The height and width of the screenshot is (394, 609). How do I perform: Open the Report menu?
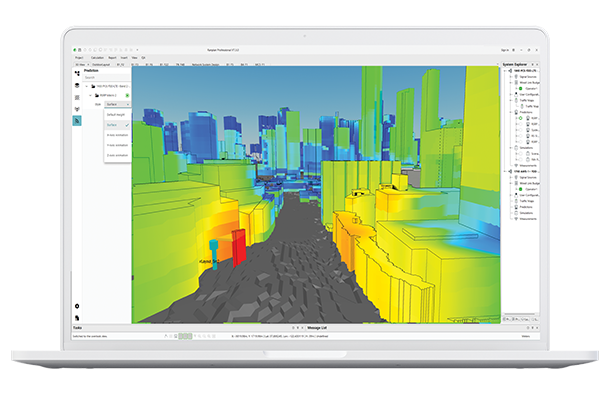coord(112,58)
